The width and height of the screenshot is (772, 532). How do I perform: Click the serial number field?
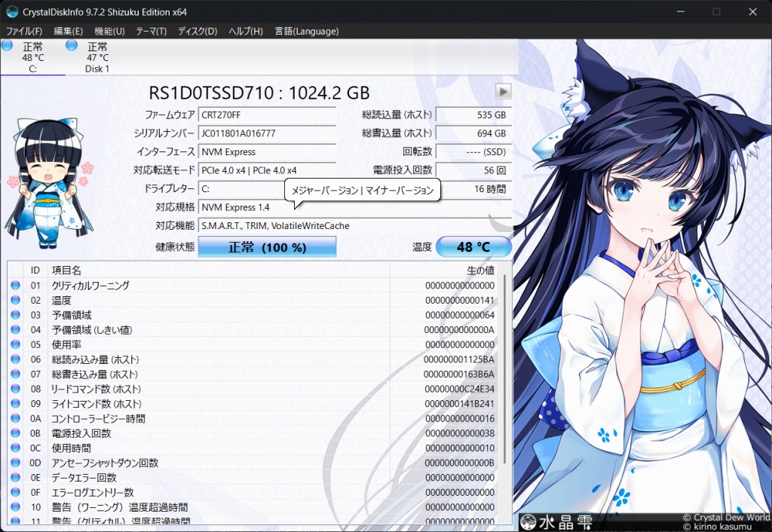pyautogui.click(x=267, y=133)
